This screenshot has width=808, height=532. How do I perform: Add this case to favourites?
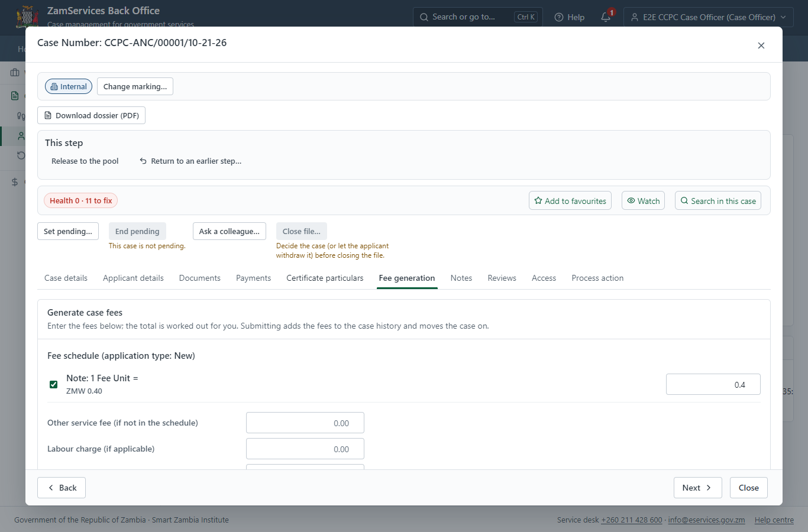[570, 201]
